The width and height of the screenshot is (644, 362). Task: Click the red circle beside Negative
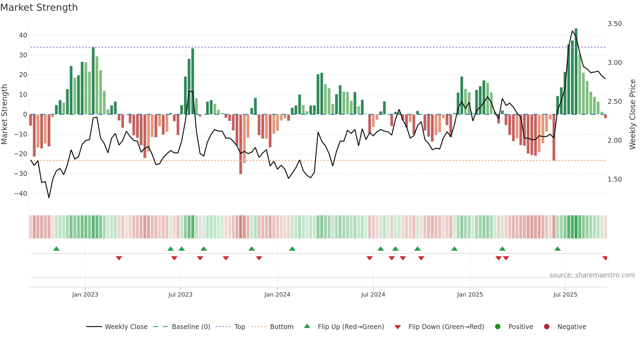[x=547, y=327]
